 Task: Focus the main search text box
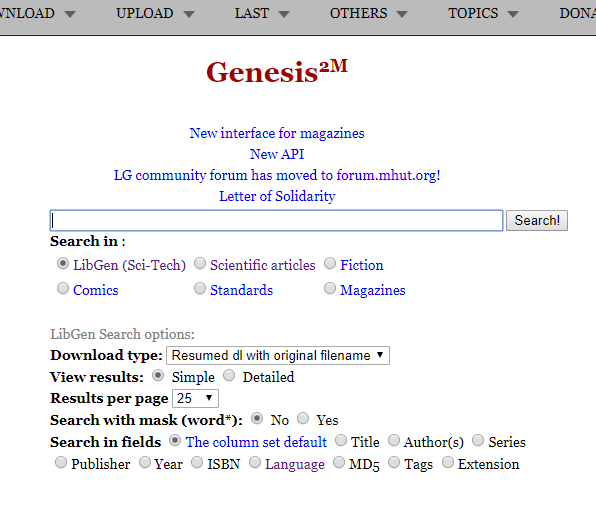tap(276, 220)
